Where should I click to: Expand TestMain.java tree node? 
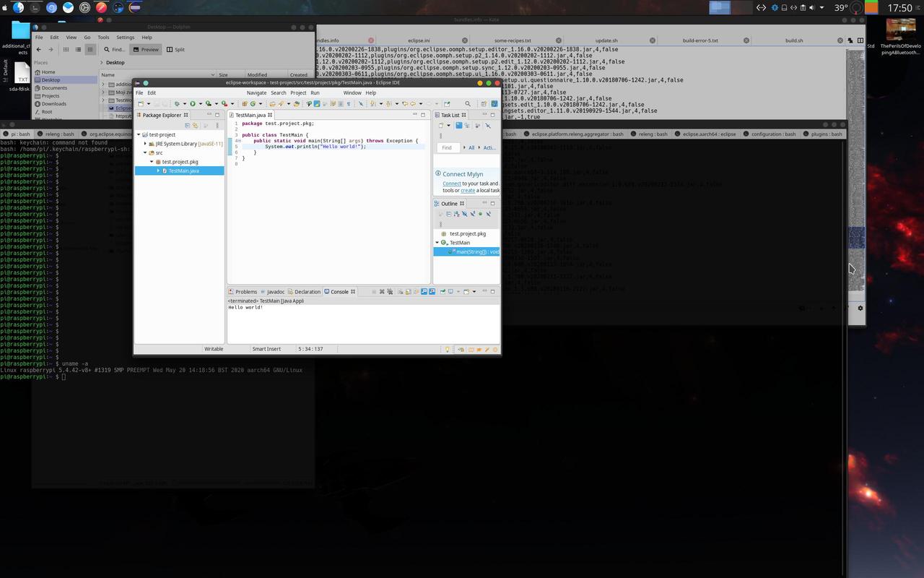click(x=159, y=171)
